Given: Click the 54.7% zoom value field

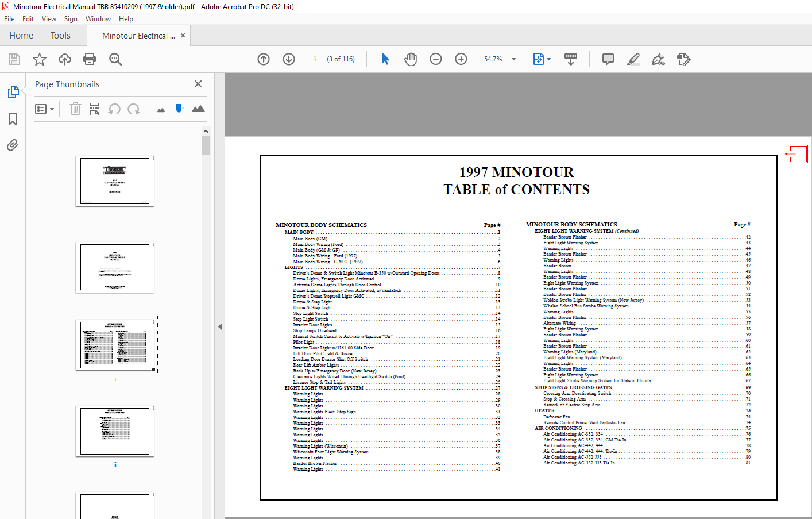Looking at the screenshot, I should point(493,59).
